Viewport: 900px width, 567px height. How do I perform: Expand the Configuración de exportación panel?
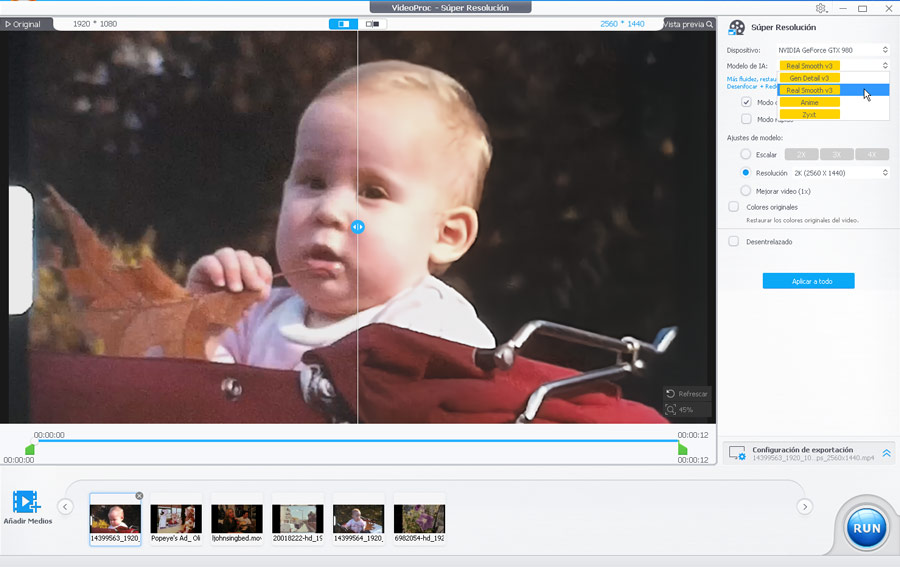pos(886,453)
